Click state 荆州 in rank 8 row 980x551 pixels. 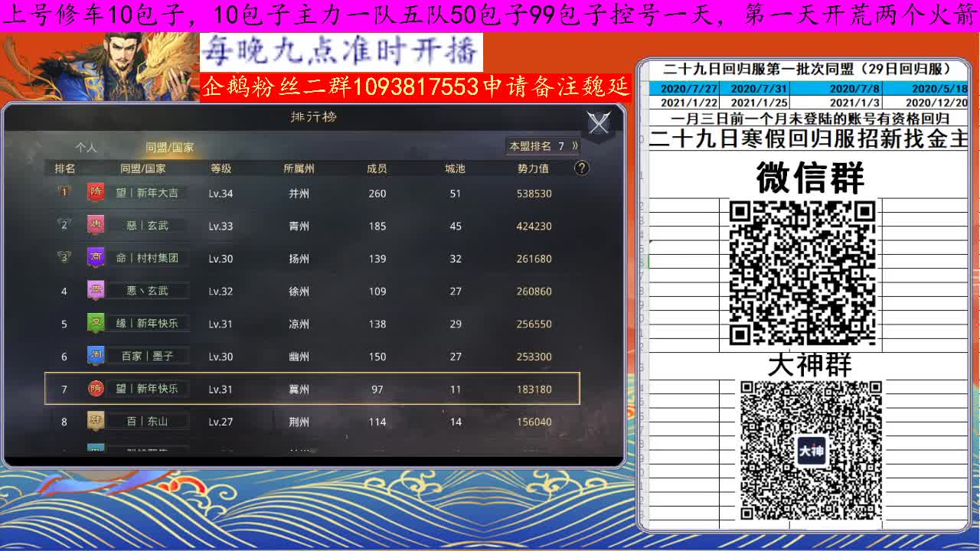[299, 422]
